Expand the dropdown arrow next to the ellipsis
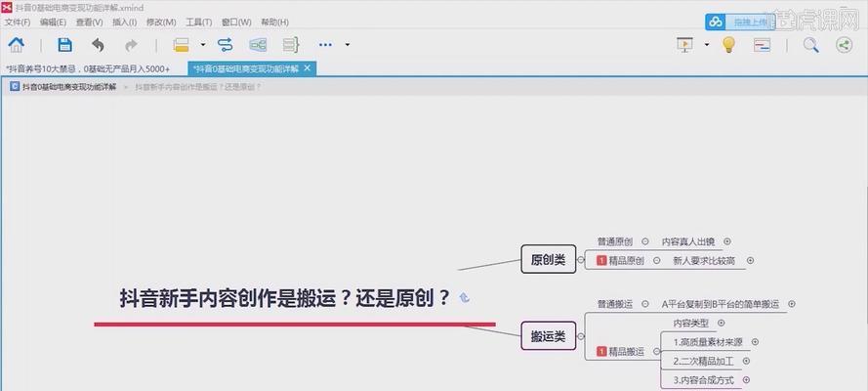 click(x=347, y=45)
